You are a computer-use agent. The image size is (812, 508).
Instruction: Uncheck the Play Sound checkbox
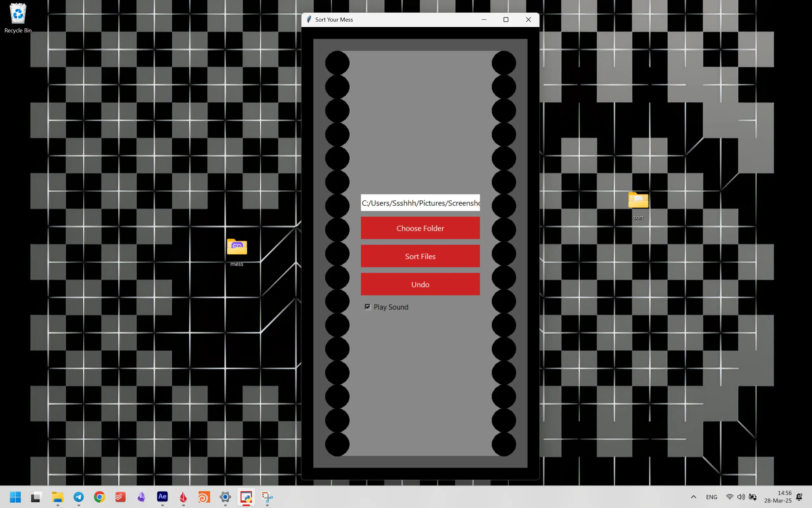(367, 307)
